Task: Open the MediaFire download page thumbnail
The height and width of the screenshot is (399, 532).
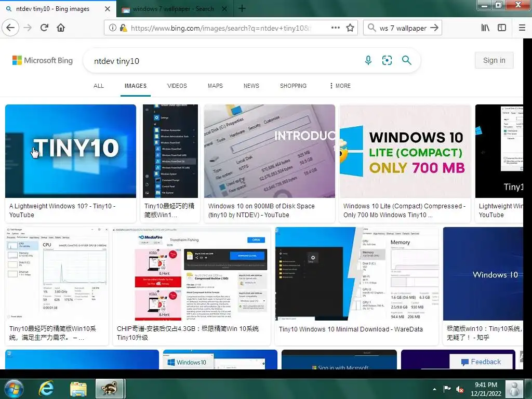Action: tap(192, 274)
